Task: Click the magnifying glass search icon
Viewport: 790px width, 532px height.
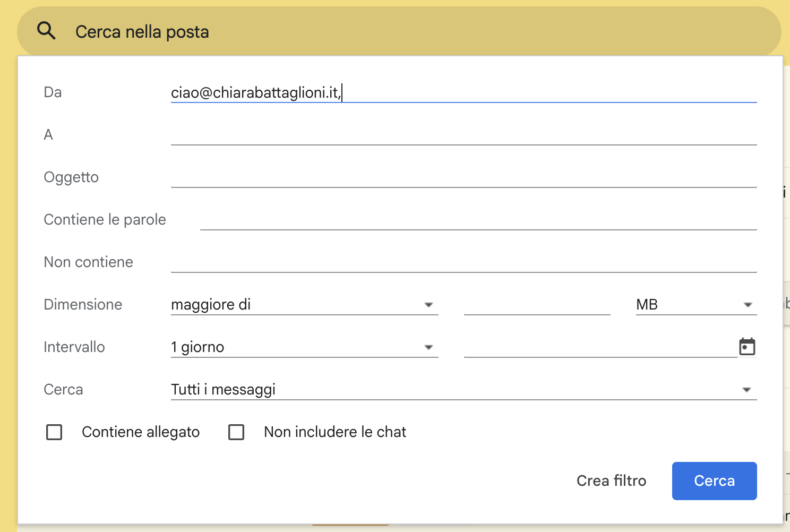Action: coord(46,31)
